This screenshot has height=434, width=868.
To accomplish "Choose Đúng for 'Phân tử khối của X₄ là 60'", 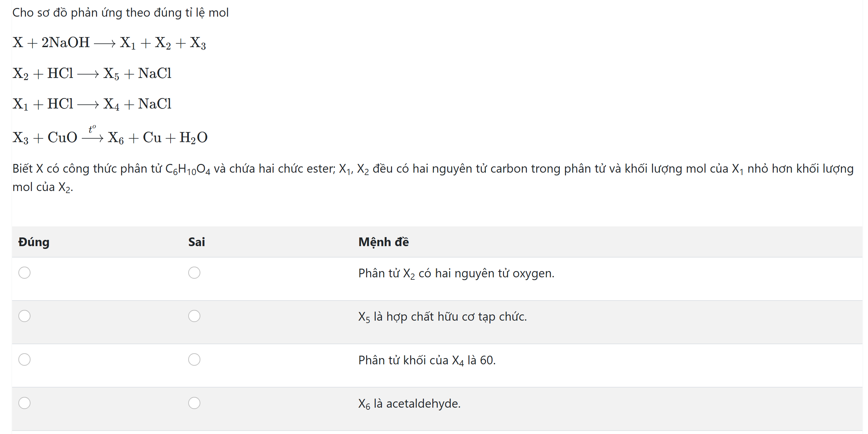I will click(x=24, y=359).
